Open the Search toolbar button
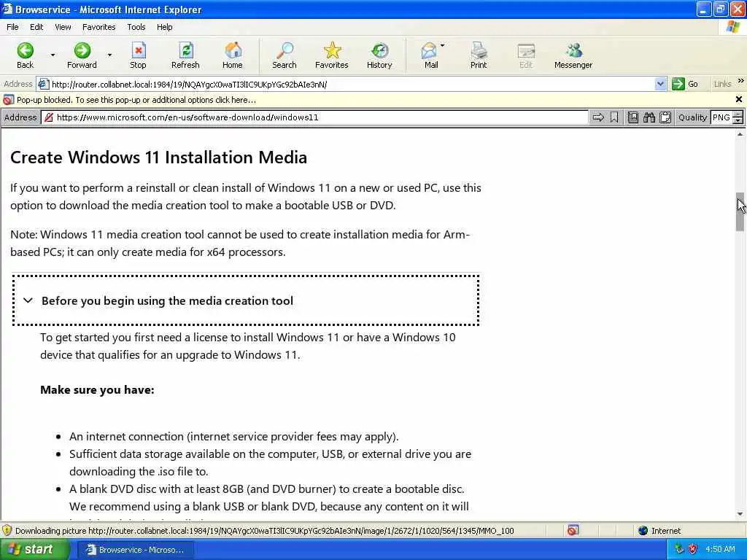This screenshot has height=560, width=747. click(x=285, y=55)
